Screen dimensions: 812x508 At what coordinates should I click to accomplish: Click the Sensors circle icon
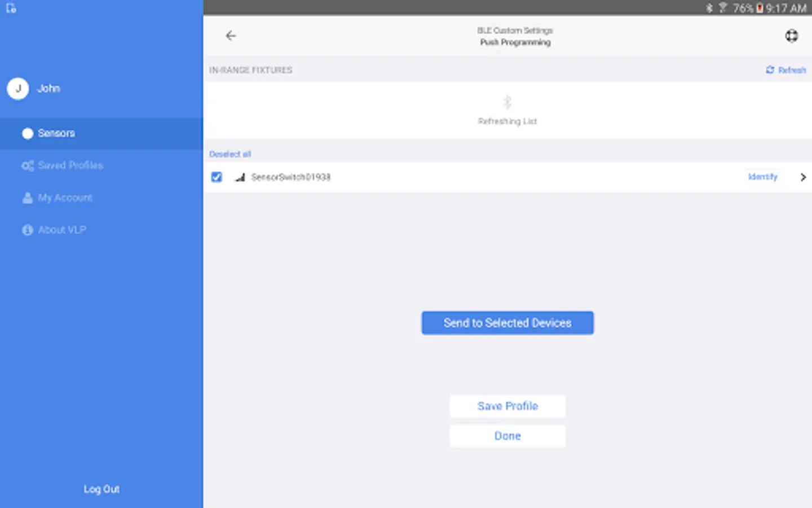pos(27,133)
